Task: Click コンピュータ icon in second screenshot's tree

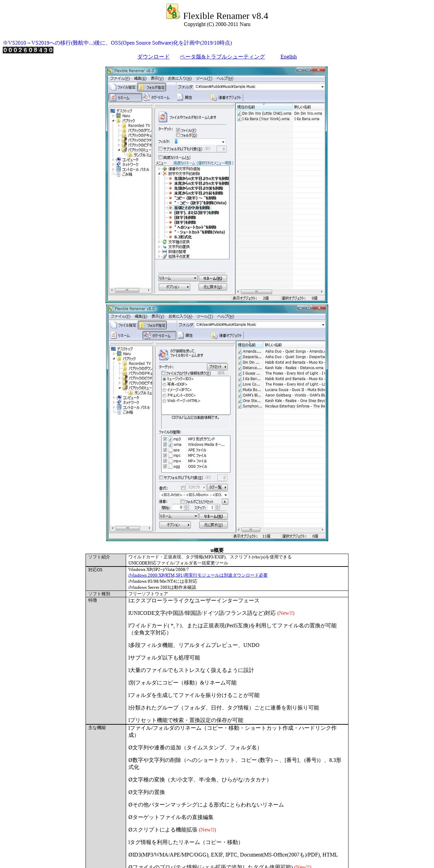Action: pyautogui.click(x=119, y=398)
